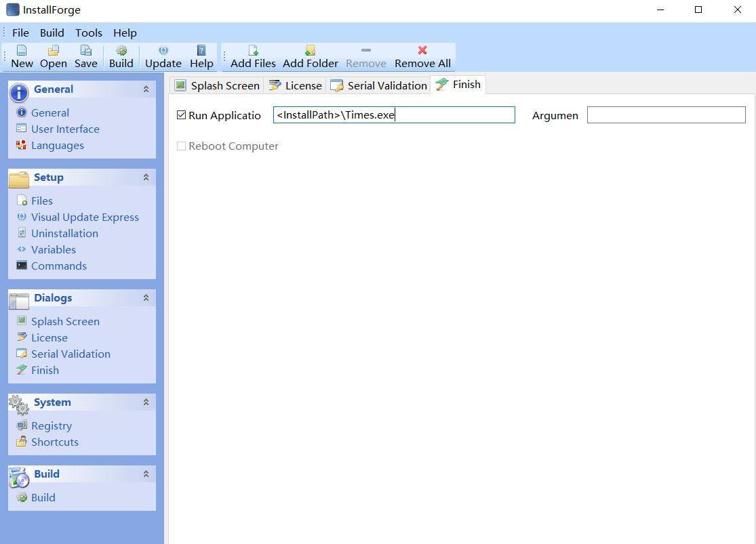Screen dimensions: 756x544
Task: Open the Registry icon in System section
Action: (x=22, y=425)
